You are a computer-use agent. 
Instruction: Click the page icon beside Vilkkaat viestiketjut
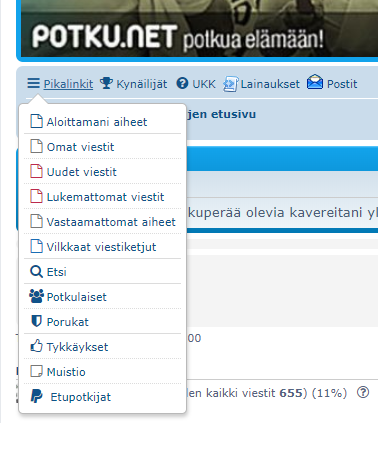click(36, 246)
